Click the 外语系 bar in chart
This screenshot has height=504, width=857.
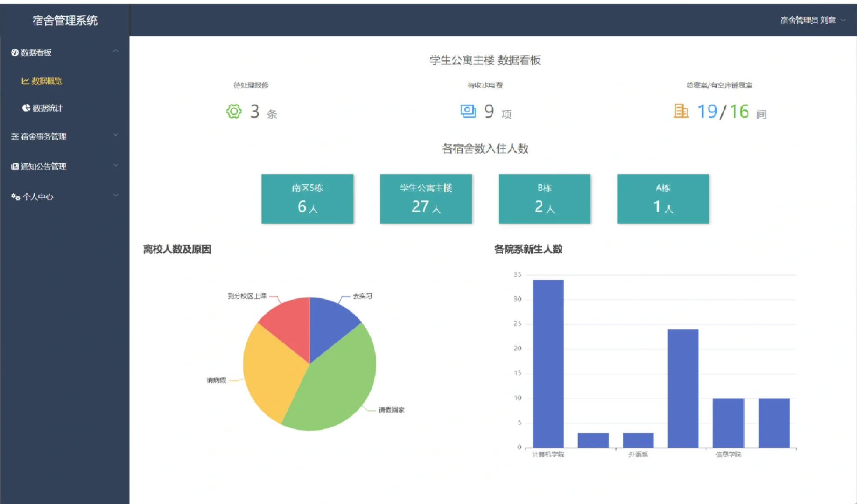[638, 440]
